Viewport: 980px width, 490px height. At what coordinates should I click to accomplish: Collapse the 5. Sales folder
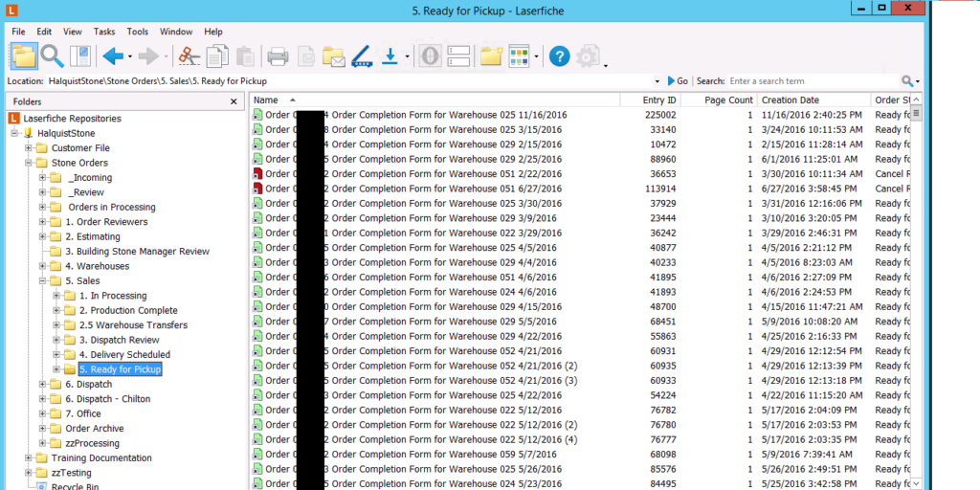[42, 281]
